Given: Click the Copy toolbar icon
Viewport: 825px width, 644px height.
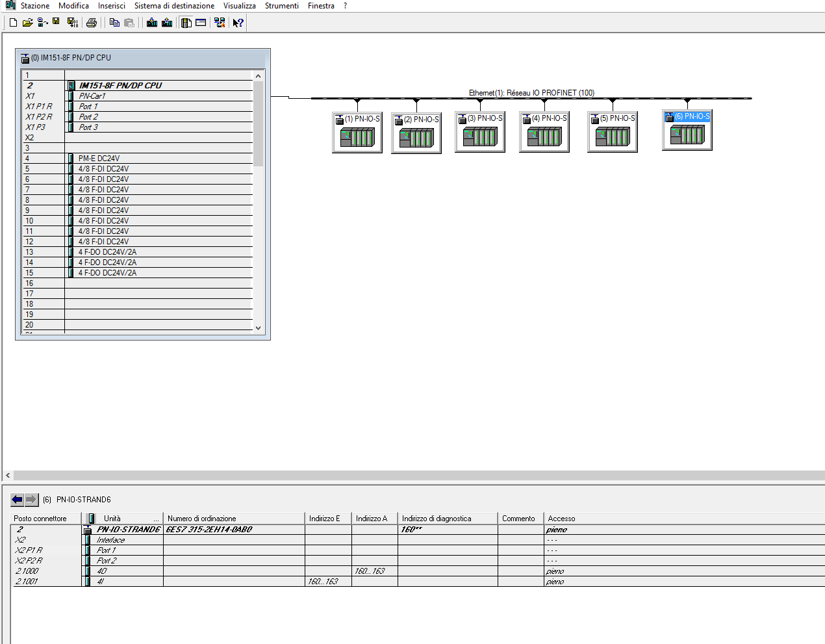Looking at the screenshot, I should [114, 23].
